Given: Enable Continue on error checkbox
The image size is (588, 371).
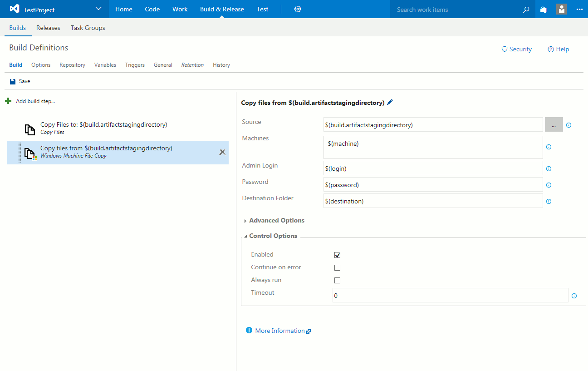Looking at the screenshot, I should pos(337,268).
